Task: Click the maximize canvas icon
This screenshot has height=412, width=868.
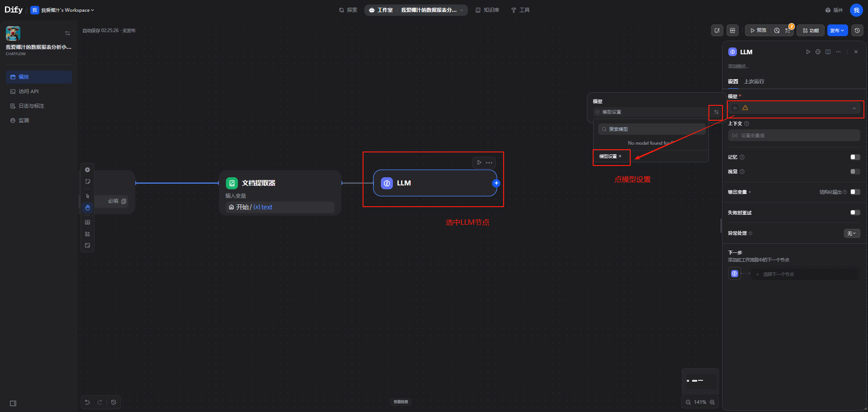Action: click(x=88, y=246)
